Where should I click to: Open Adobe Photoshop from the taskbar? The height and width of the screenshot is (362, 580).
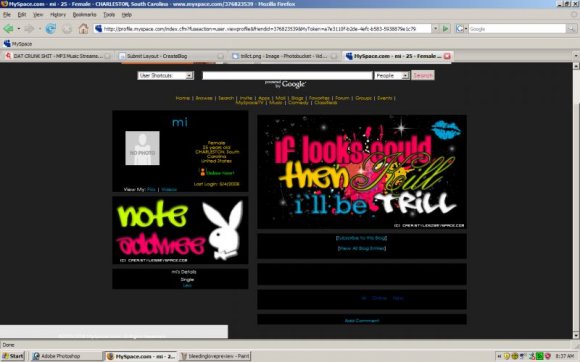66,356
